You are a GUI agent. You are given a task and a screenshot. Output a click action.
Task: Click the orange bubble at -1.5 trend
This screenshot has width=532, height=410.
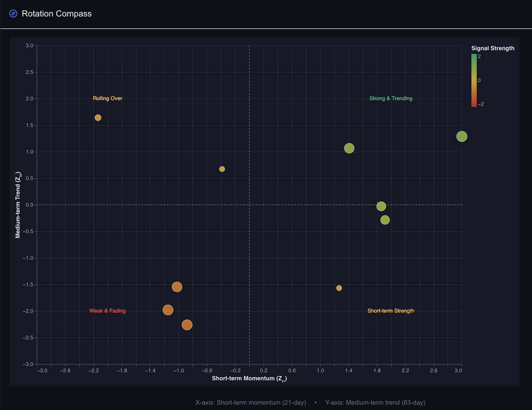click(x=177, y=287)
